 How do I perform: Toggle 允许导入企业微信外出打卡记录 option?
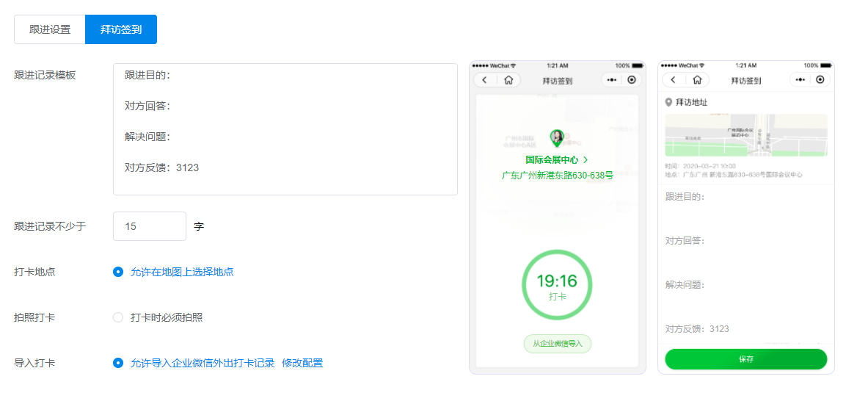(x=118, y=363)
